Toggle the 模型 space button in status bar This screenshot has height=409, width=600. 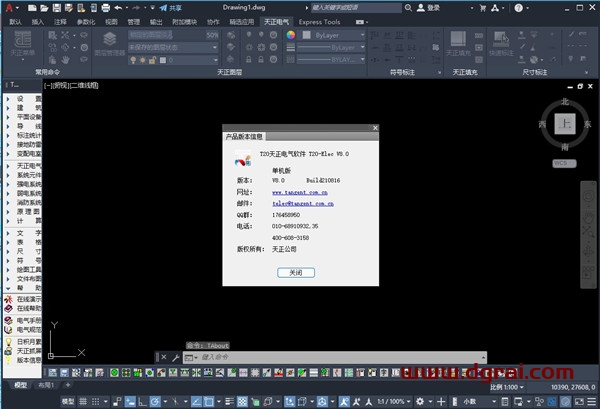pos(68,400)
